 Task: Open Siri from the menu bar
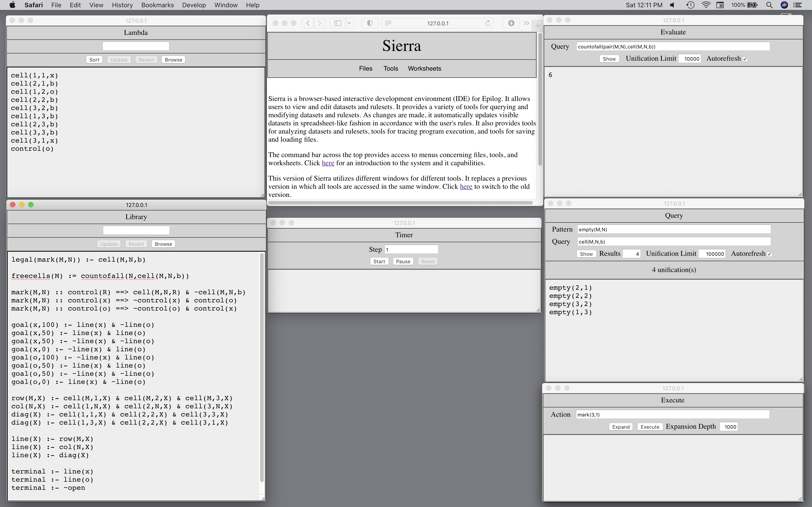(784, 5)
